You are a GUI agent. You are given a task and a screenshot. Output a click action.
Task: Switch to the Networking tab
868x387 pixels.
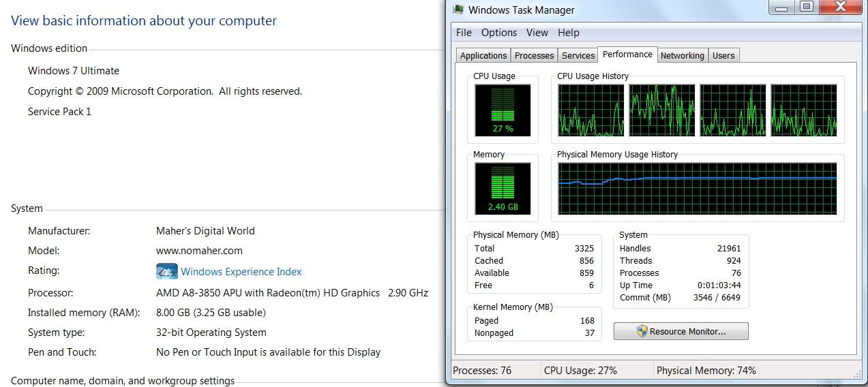pyautogui.click(x=683, y=56)
